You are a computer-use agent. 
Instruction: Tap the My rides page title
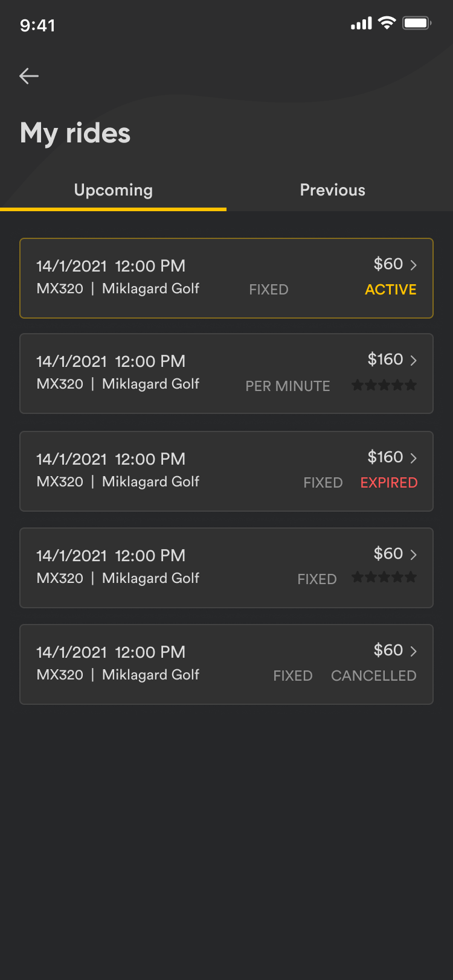(75, 133)
